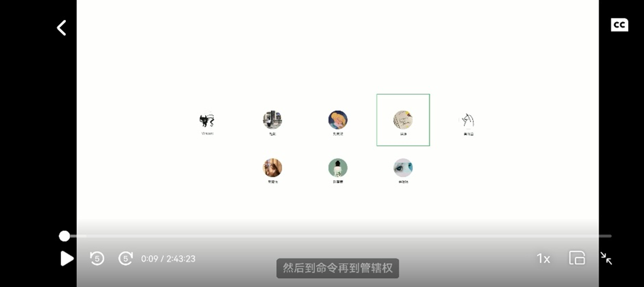Exit fullscreen with the collapse arrows icon
This screenshot has width=644, height=287.
(x=606, y=258)
